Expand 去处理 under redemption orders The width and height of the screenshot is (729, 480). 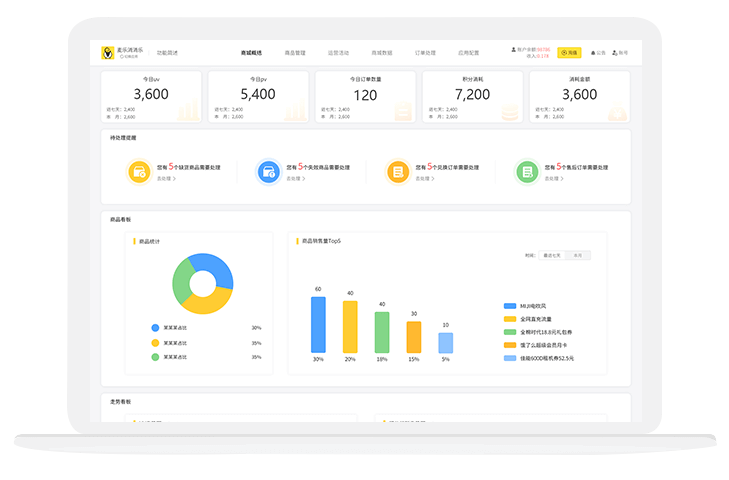click(x=424, y=179)
